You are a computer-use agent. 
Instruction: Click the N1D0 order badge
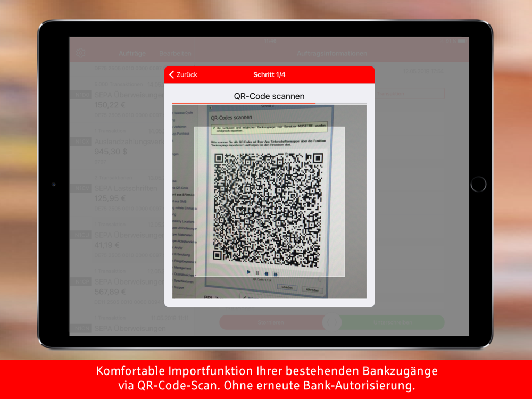click(x=81, y=95)
